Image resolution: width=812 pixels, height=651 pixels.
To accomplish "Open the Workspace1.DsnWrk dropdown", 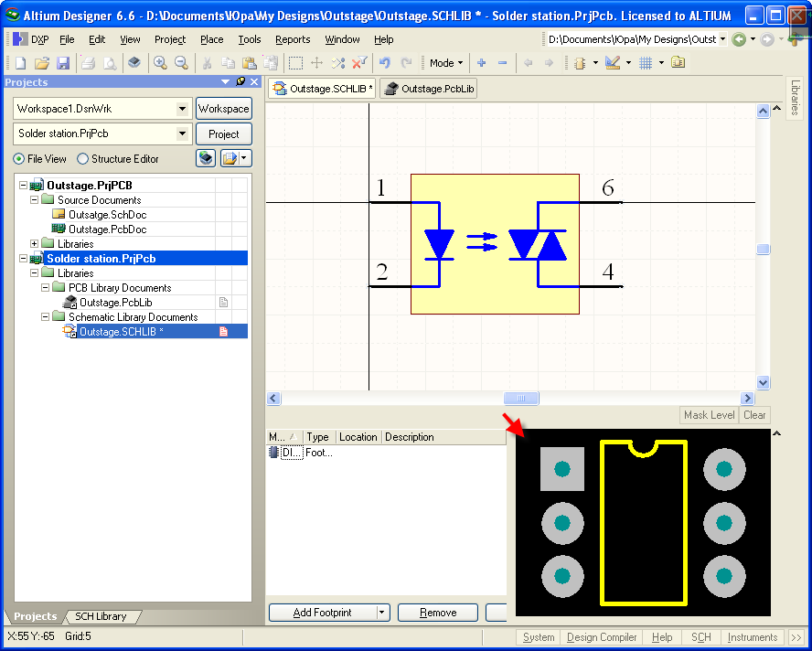I will point(183,109).
